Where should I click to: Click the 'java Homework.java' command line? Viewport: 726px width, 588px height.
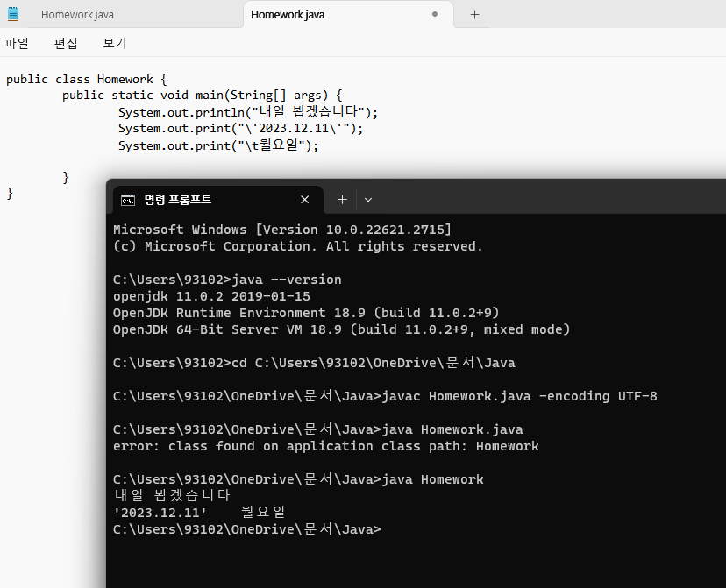point(318,429)
